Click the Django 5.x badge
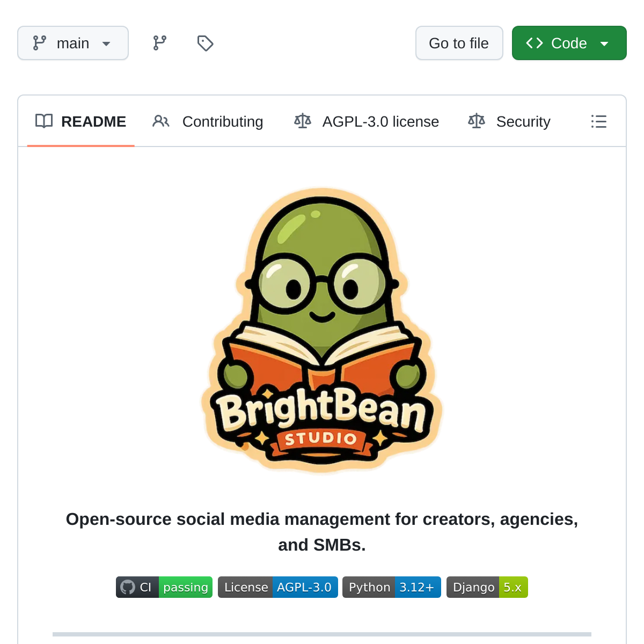This screenshot has width=644, height=644. click(x=487, y=587)
